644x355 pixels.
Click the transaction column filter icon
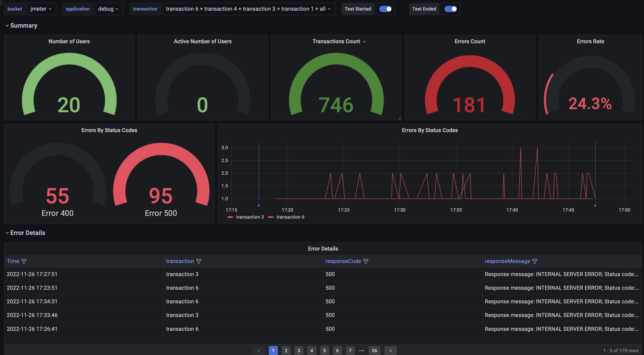(199, 261)
